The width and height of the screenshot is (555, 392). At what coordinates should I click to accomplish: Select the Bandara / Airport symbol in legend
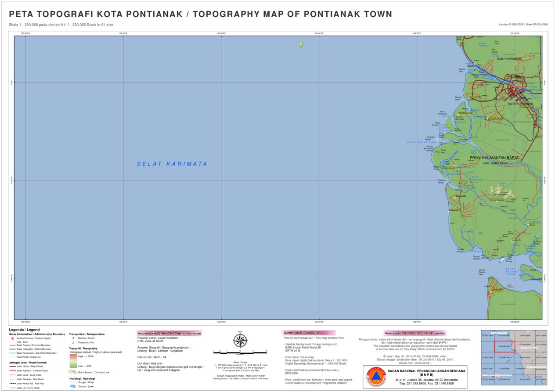[x=73, y=338]
